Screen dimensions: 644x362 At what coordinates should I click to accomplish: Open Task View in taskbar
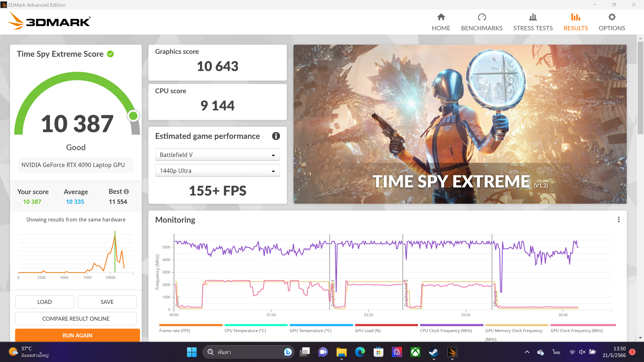(305, 352)
